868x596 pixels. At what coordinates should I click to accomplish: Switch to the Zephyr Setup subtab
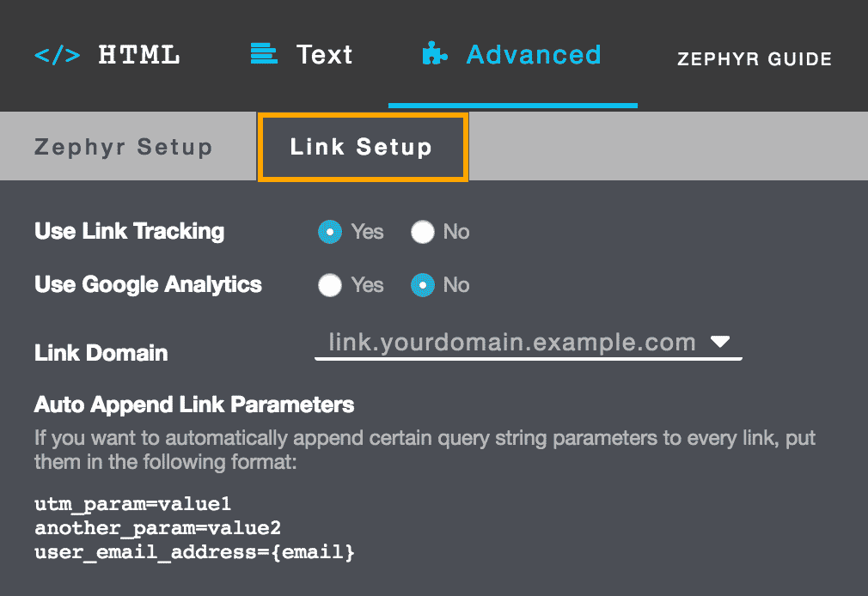[123, 147]
